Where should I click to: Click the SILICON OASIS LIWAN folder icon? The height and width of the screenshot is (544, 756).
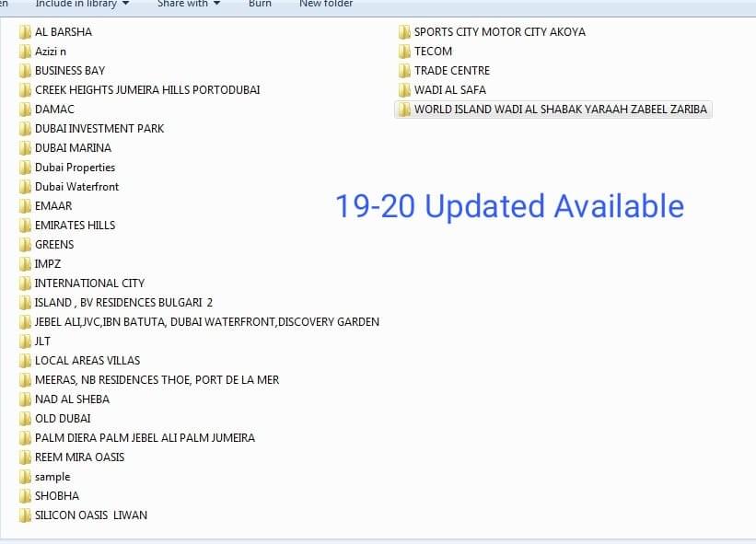coord(25,515)
